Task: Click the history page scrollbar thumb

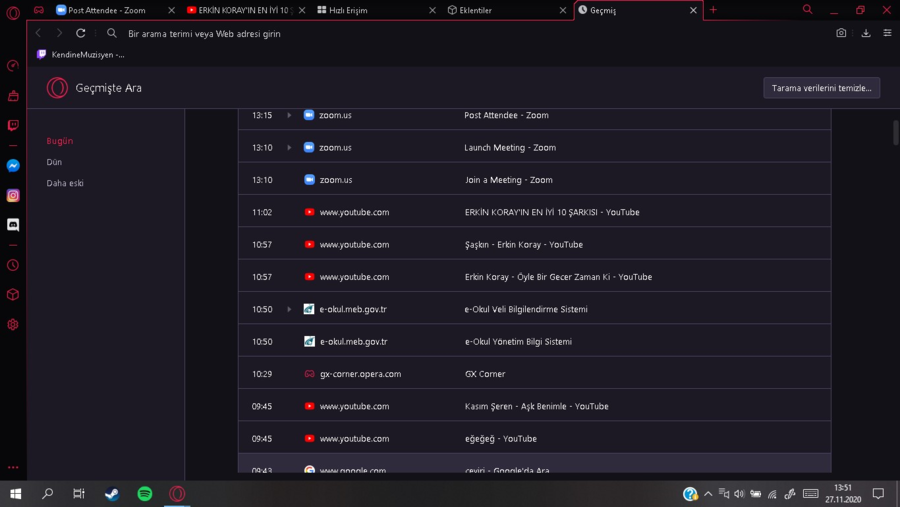Action: (x=895, y=133)
